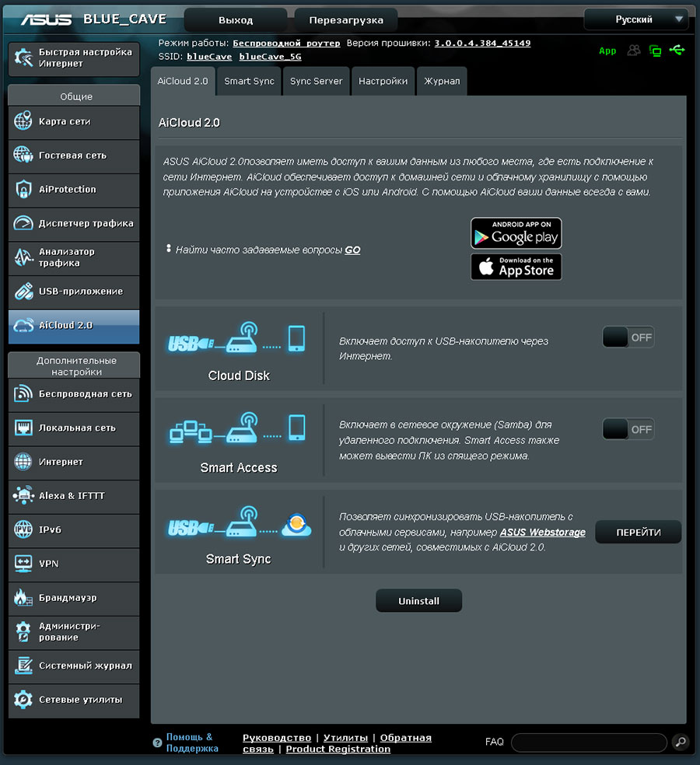Click the AiCloud 2.0 cloud icon
Viewport: 700px width, 765px height.
point(23,326)
